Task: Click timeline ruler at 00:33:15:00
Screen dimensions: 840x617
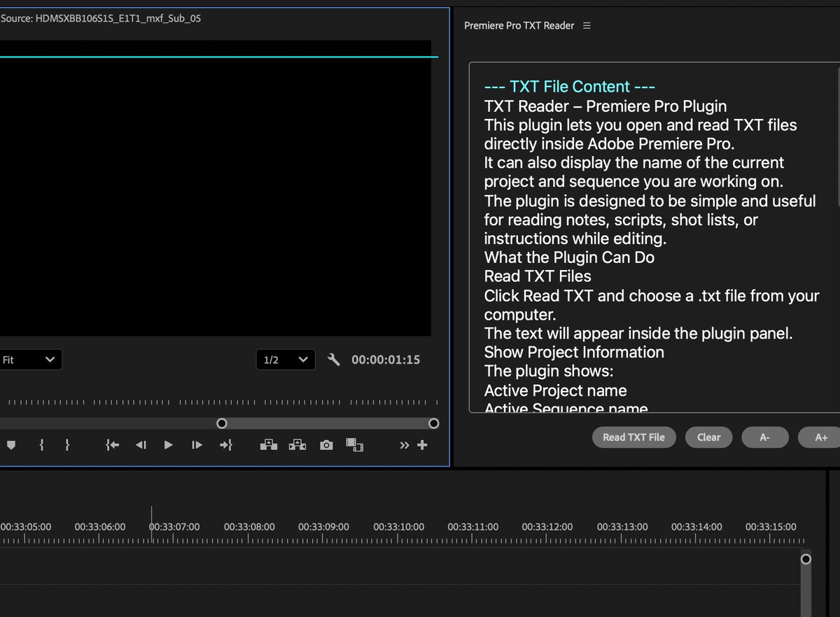Action: click(x=771, y=527)
